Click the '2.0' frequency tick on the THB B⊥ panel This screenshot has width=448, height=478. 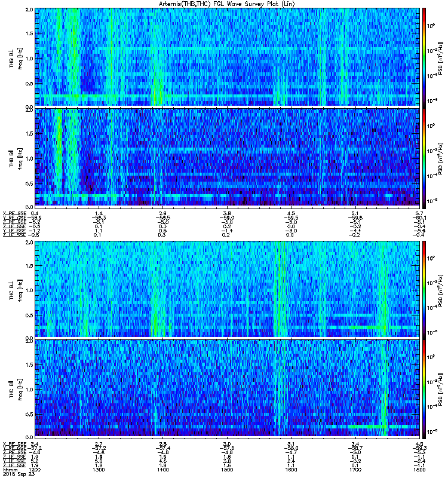click(29, 10)
